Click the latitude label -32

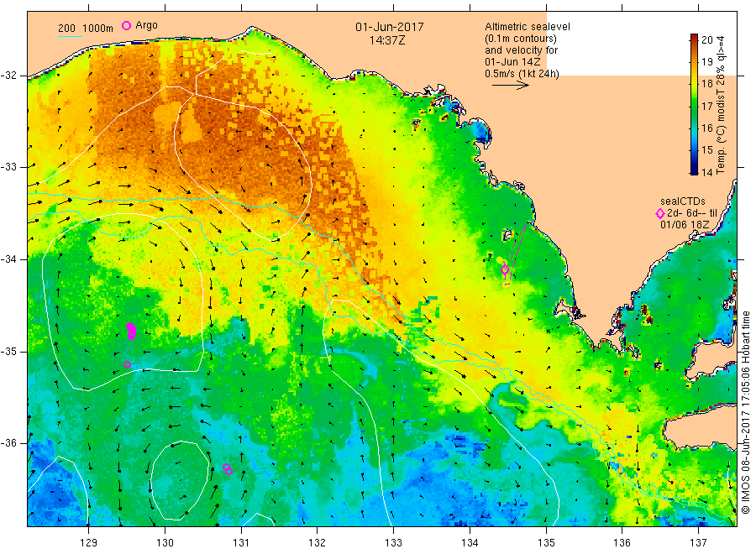8,76
